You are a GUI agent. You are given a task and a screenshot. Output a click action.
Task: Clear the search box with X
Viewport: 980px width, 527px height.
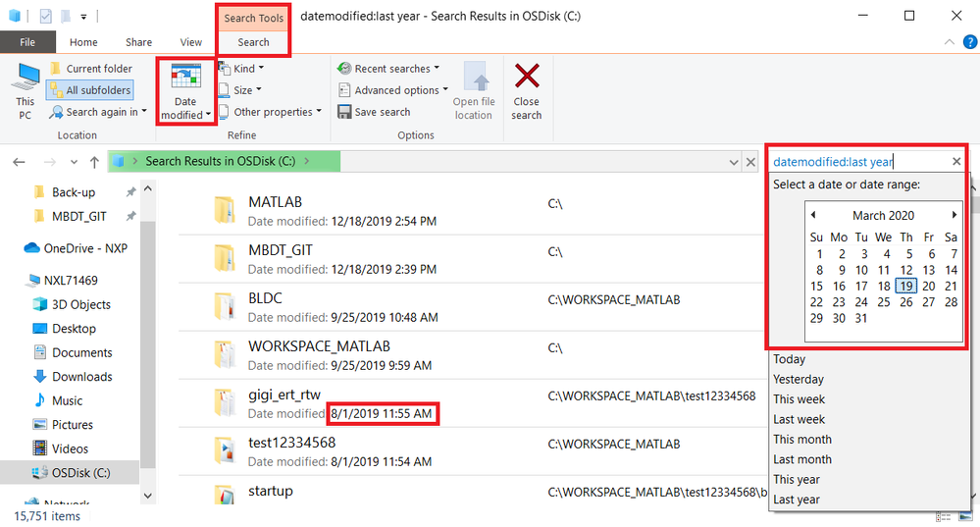(956, 162)
